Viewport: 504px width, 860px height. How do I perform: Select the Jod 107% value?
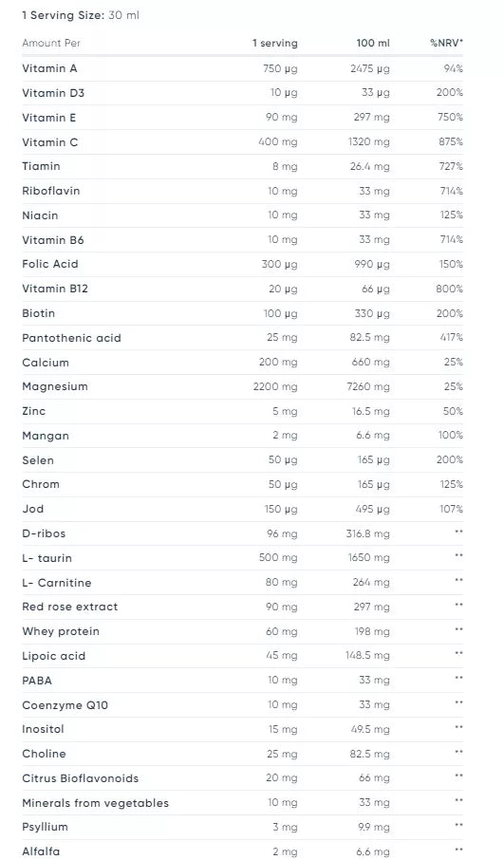click(x=451, y=509)
